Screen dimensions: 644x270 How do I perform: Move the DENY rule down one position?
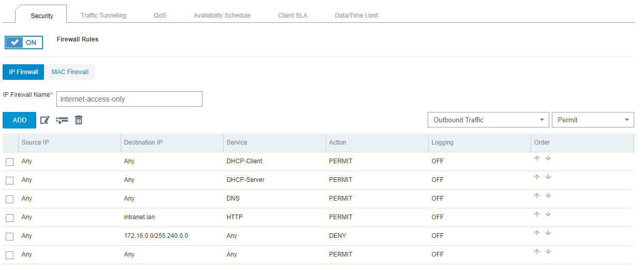point(548,233)
